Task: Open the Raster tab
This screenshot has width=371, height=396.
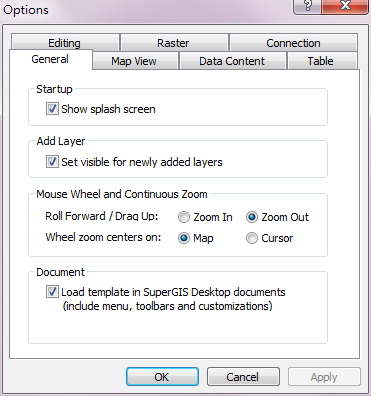Action: click(x=174, y=43)
